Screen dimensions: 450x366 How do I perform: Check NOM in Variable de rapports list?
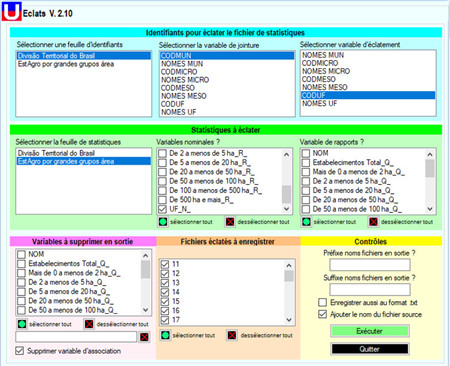306,153
